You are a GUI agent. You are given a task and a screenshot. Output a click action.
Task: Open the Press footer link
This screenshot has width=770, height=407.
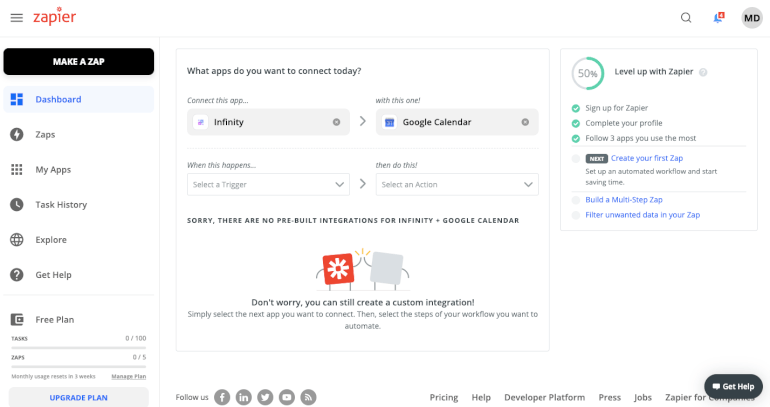coord(609,397)
